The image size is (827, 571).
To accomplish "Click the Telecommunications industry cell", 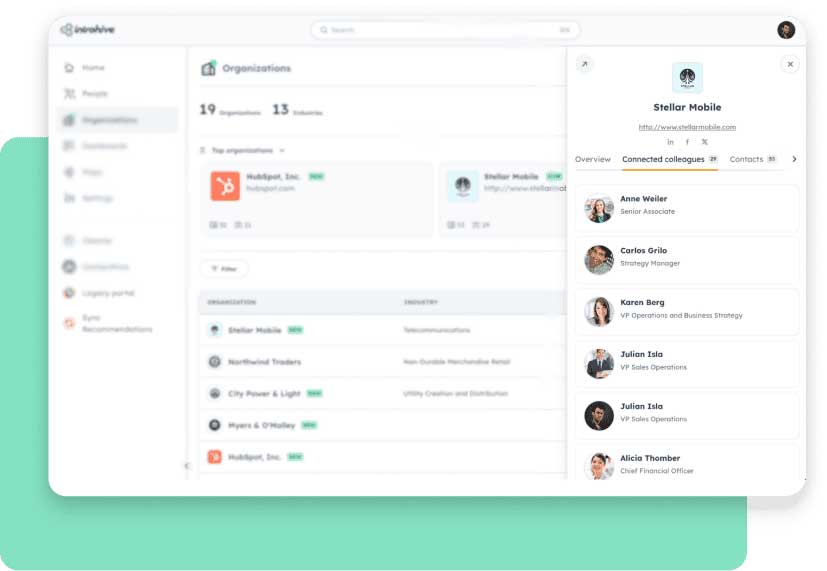I will [x=437, y=330].
